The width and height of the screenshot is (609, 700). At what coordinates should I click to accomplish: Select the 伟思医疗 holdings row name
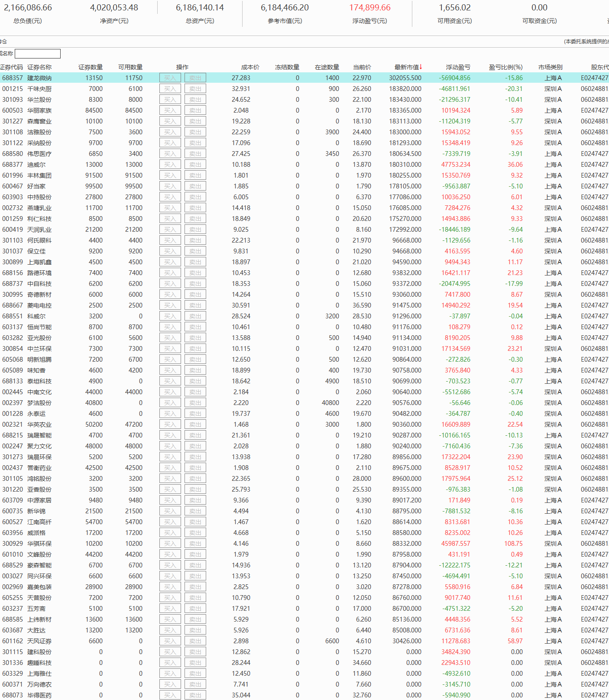tap(39, 154)
